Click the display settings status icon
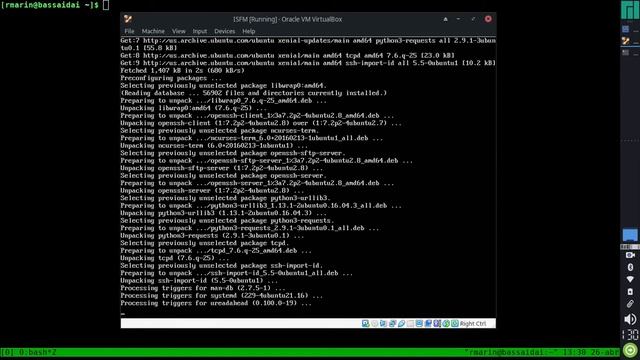 419,323
